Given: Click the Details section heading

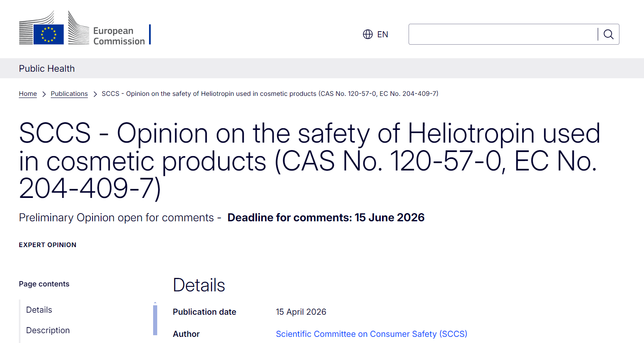Looking at the screenshot, I should click(199, 285).
